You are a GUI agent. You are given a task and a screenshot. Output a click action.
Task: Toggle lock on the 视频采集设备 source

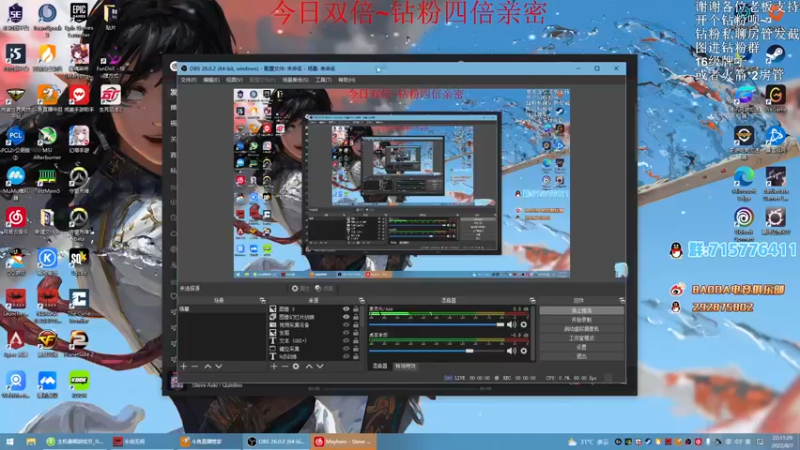pyautogui.click(x=356, y=325)
